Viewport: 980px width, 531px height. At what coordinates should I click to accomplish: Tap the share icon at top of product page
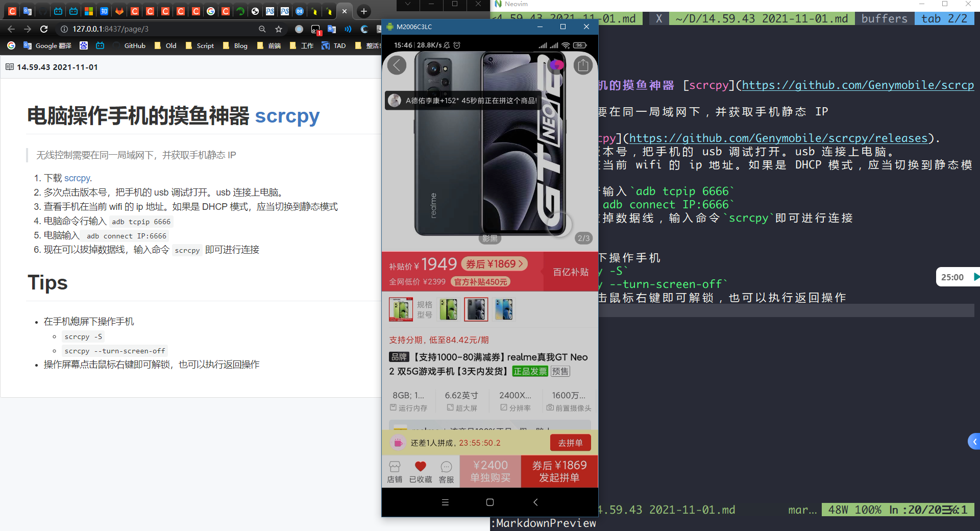pyautogui.click(x=583, y=65)
